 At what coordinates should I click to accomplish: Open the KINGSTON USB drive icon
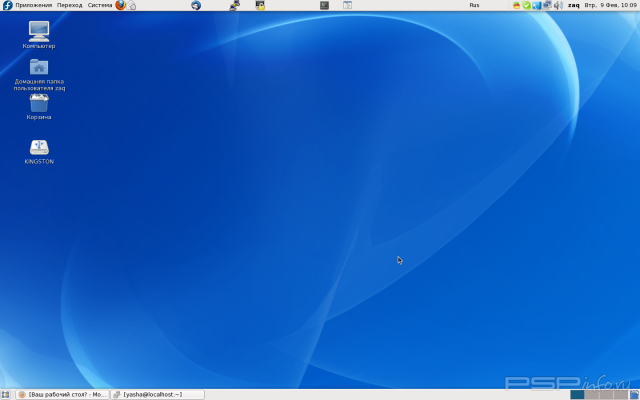pos(39,149)
